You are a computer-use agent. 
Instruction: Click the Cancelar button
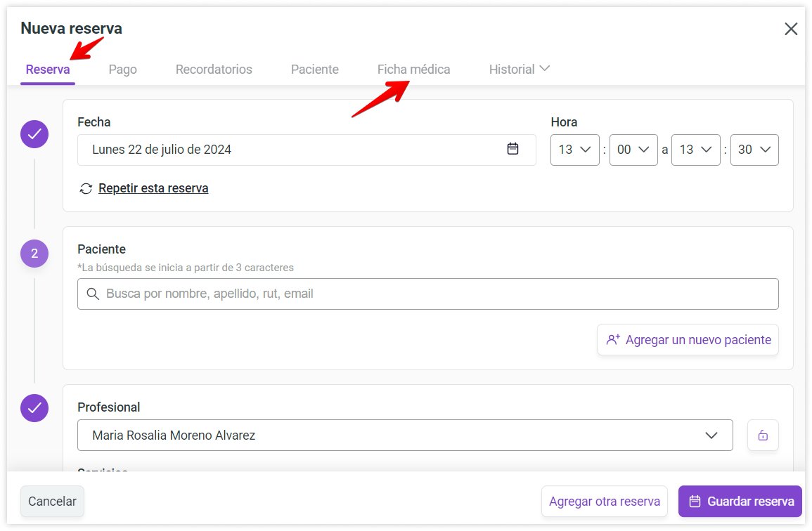(x=52, y=501)
